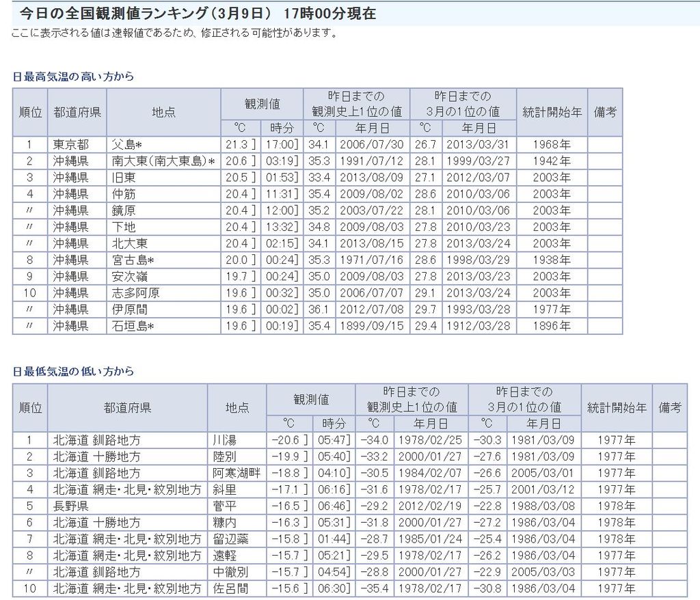Click the -20.6 observed value for 川湯
Screen dimensions: 700x600
pyautogui.click(x=286, y=440)
